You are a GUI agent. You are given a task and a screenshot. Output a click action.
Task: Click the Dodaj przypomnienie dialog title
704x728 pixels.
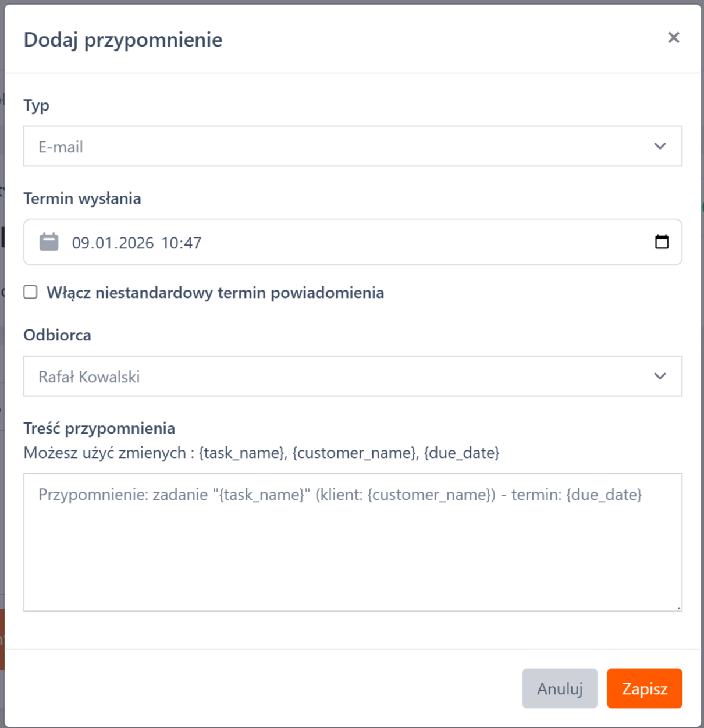pos(123,40)
